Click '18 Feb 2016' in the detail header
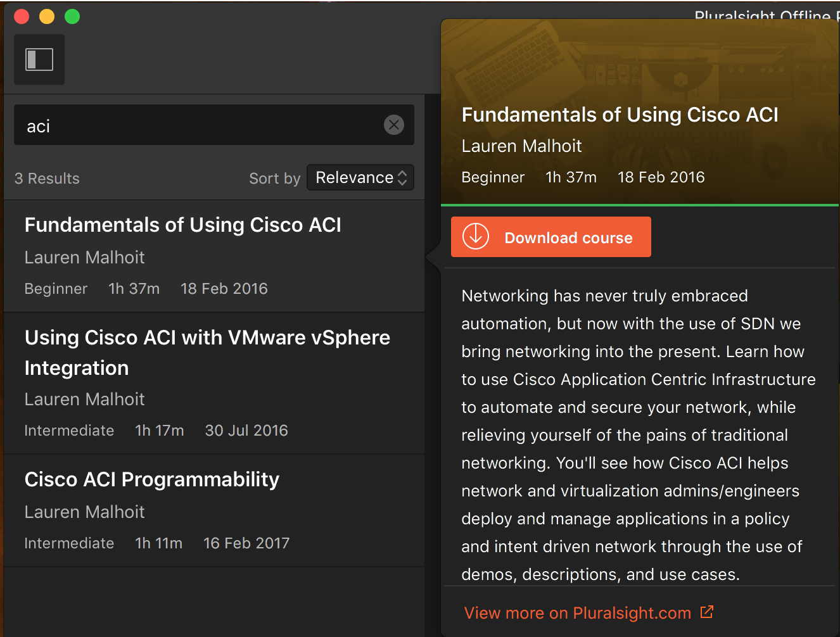This screenshot has width=840, height=637. coord(661,177)
